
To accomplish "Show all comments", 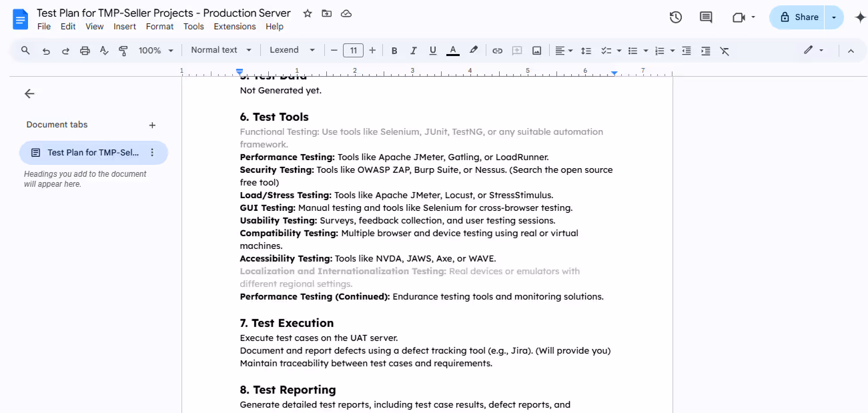I will coord(706,17).
